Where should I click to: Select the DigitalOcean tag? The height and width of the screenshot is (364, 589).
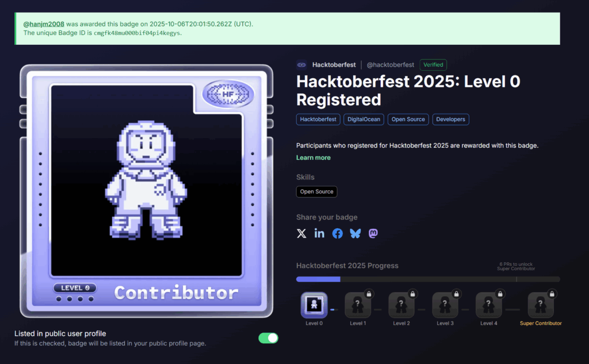point(364,120)
